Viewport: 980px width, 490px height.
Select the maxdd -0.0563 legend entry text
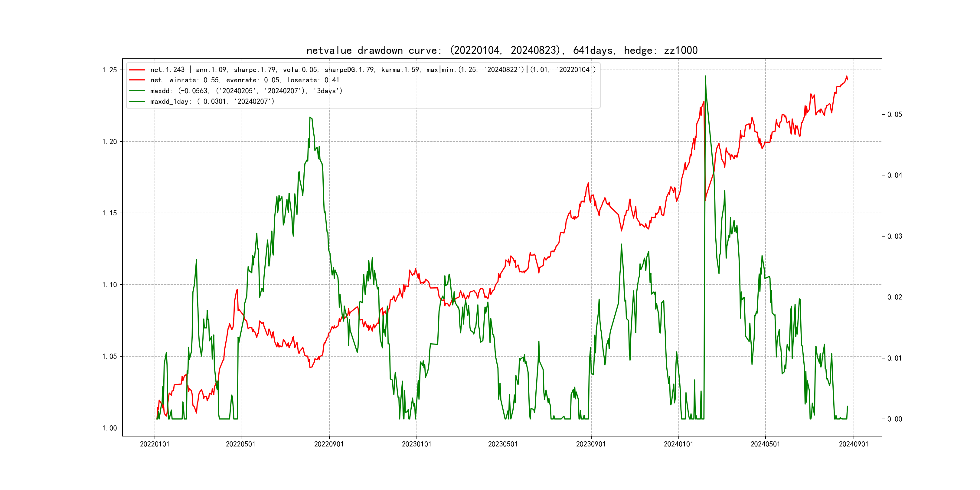pos(246,91)
